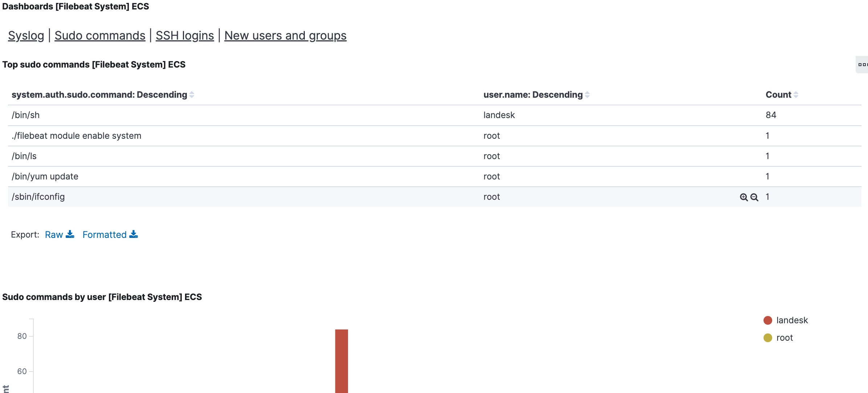Image resolution: width=868 pixels, height=393 pixels.
Task: Open panel options menu for Top sudo commands
Action: (x=862, y=65)
